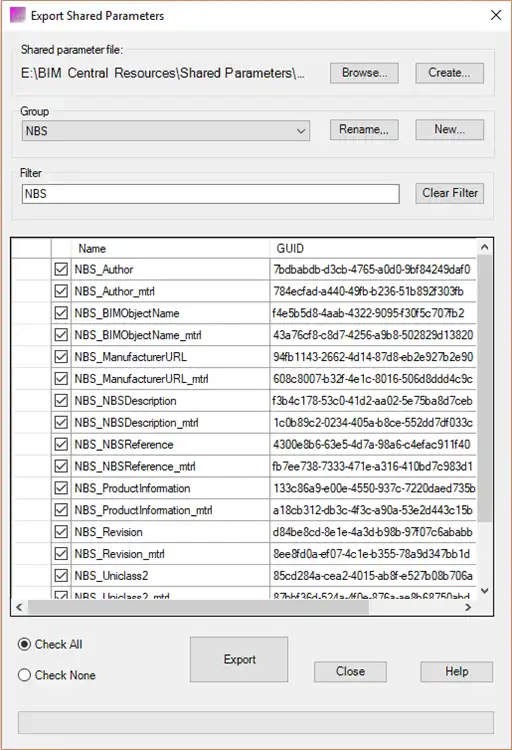Screen dimensions: 512x750
Task: Click the horizontal scroll right arrow
Action: tap(468, 607)
